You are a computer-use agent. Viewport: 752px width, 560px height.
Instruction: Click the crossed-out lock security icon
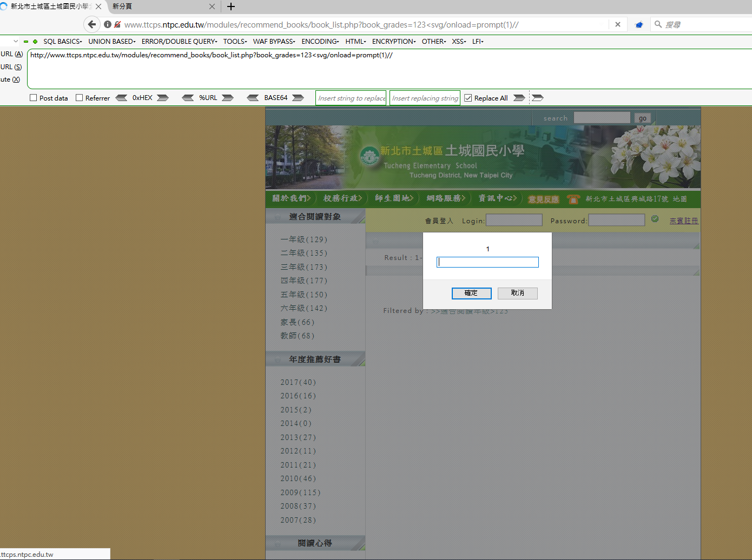pos(117,24)
